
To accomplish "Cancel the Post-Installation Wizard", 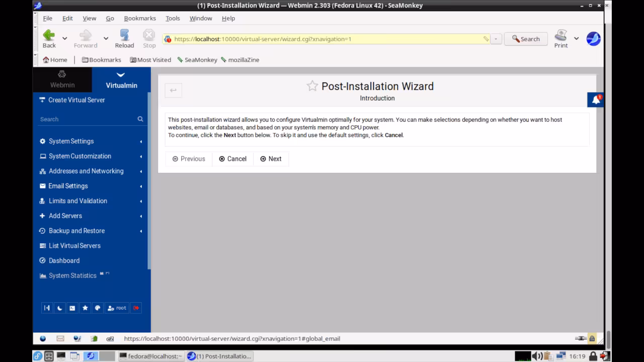I will pos(232,159).
